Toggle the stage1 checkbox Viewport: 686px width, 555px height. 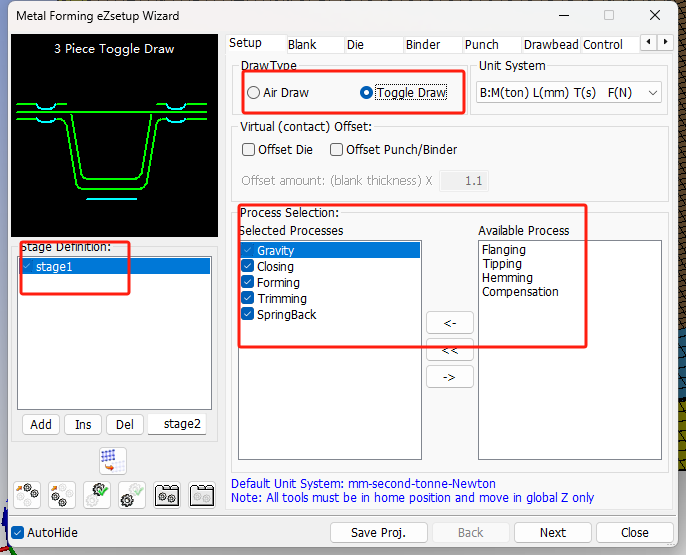coord(27,266)
